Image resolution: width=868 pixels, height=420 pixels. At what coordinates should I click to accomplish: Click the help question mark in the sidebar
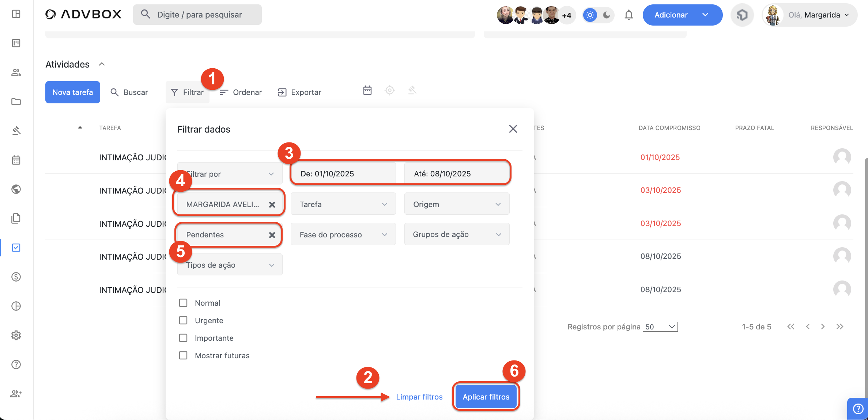(x=16, y=364)
